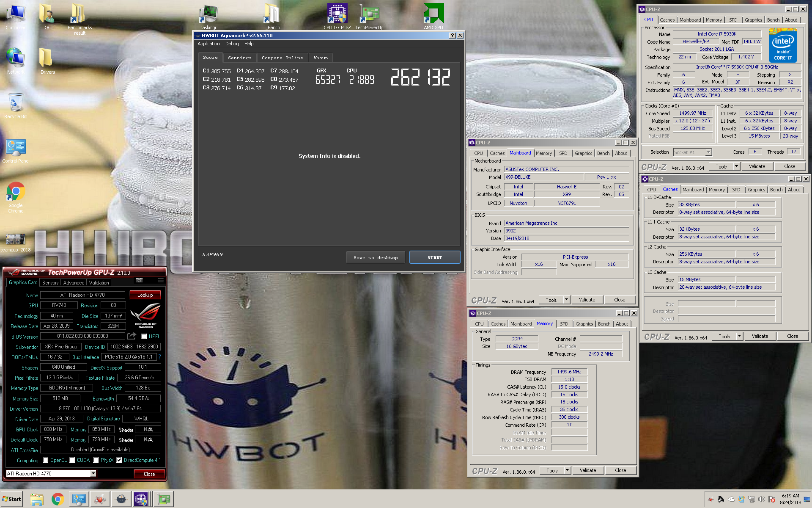Open the Help menu in Aquamark
The width and height of the screenshot is (812, 508).
(249, 44)
